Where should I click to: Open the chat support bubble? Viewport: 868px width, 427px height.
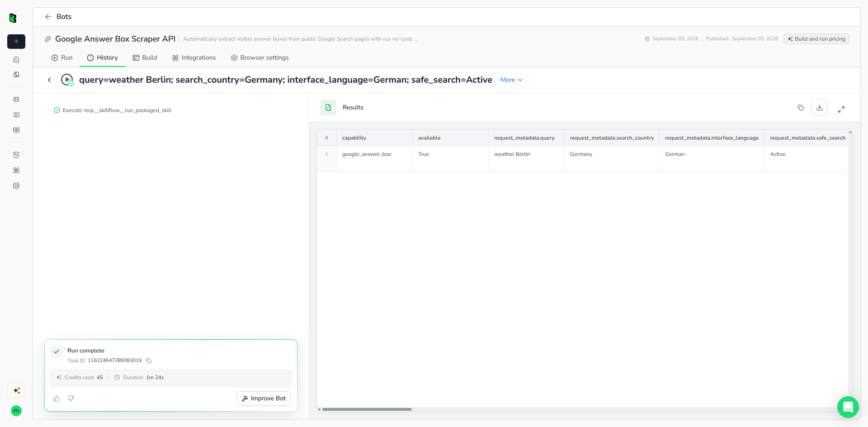pos(848,407)
